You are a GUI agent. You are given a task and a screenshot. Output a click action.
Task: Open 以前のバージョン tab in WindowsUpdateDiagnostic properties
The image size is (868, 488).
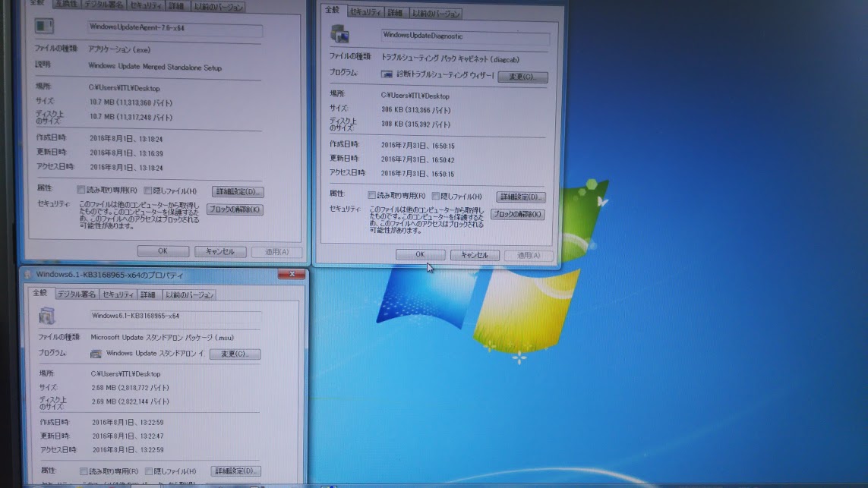tap(436, 13)
